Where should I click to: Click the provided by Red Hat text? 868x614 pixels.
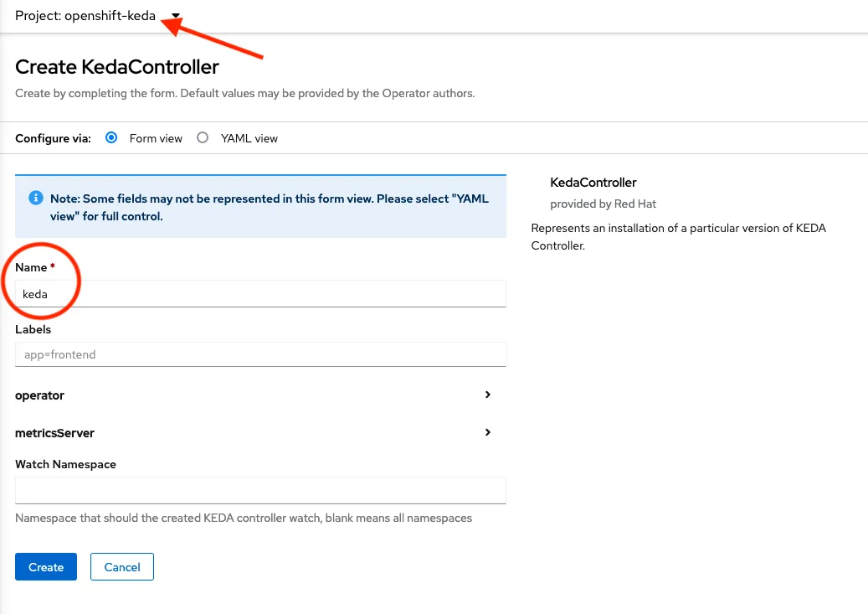pyautogui.click(x=603, y=204)
